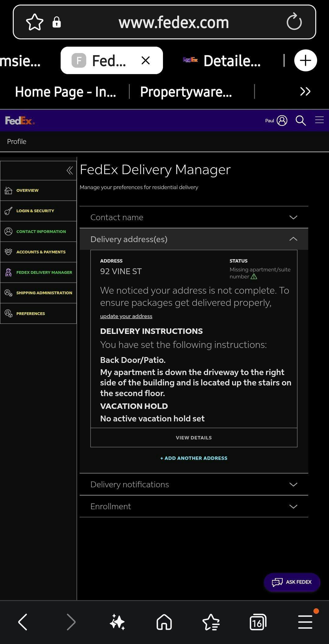Bookmark page using star icon in address bar
The image size is (329, 644).
tap(35, 22)
